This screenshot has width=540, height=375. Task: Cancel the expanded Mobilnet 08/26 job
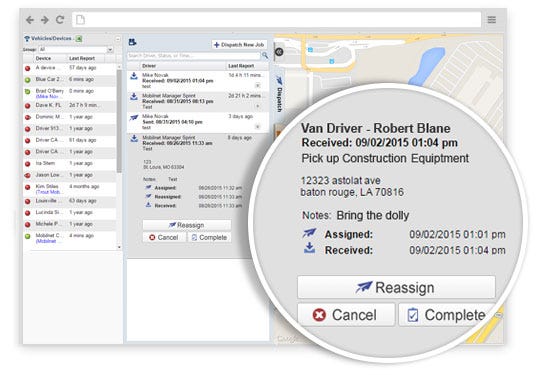164,238
